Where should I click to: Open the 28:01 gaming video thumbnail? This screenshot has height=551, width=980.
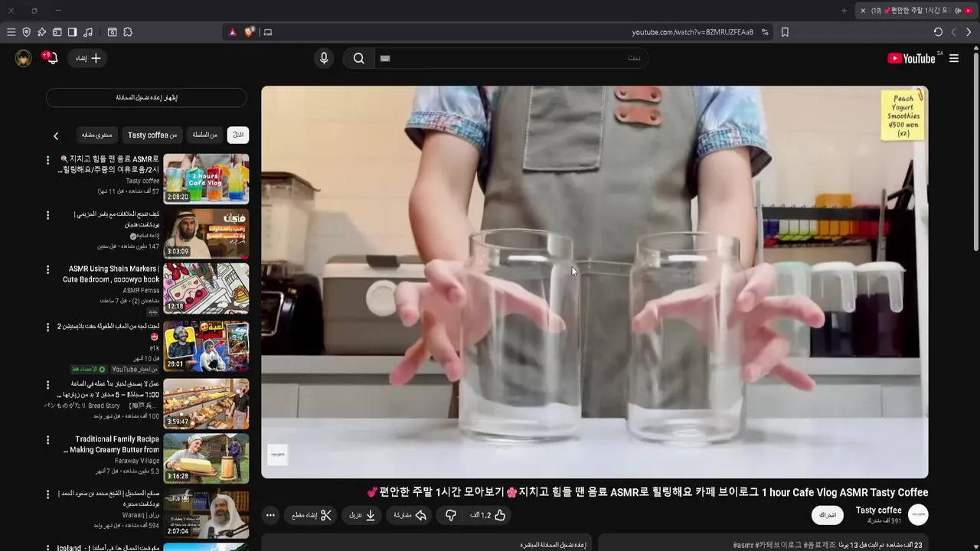pyautogui.click(x=206, y=346)
